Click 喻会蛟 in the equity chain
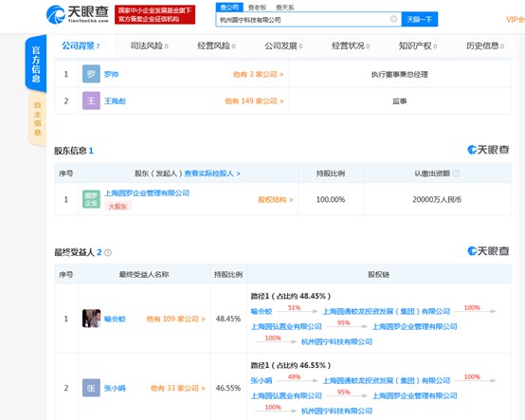 tap(262, 312)
